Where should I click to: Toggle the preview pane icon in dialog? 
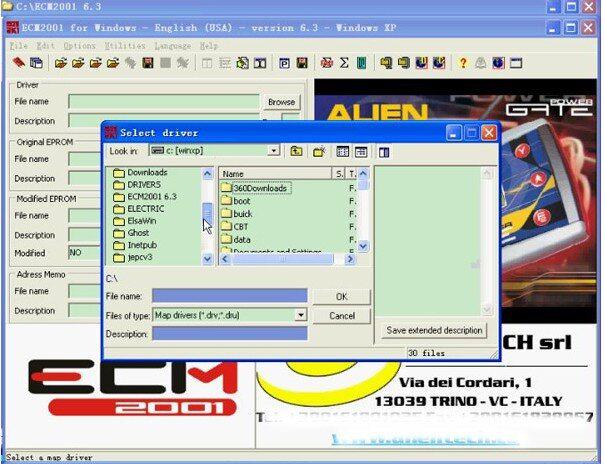384,152
